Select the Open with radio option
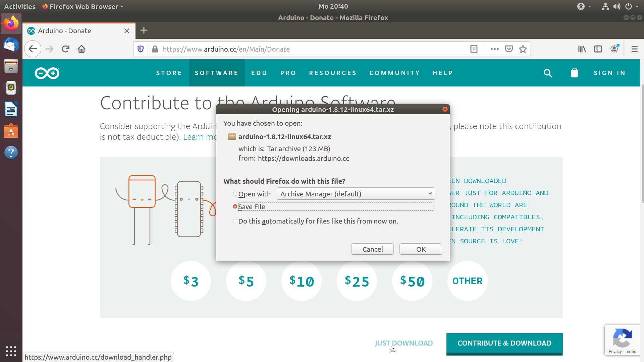 coord(235,194)
